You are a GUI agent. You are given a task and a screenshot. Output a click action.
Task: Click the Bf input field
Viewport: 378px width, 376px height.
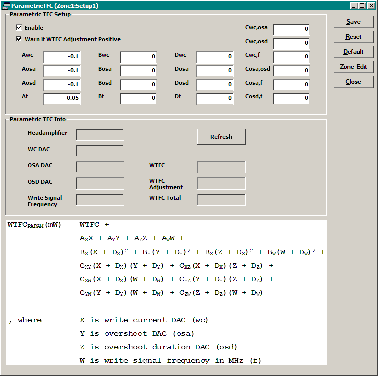pyautogui.click(x=138, y=98)
